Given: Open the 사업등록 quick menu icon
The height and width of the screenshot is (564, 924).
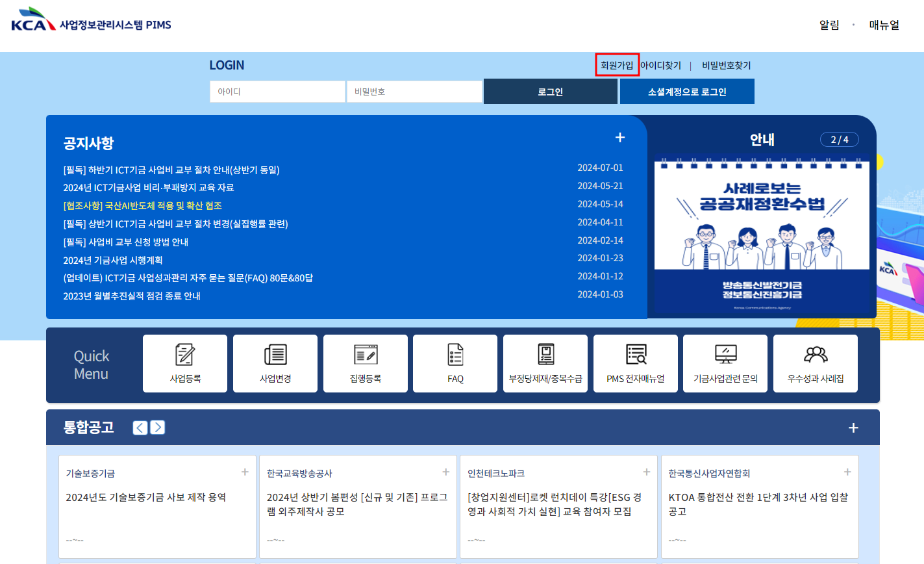Looking at the screenshot, I should point(185,363).
